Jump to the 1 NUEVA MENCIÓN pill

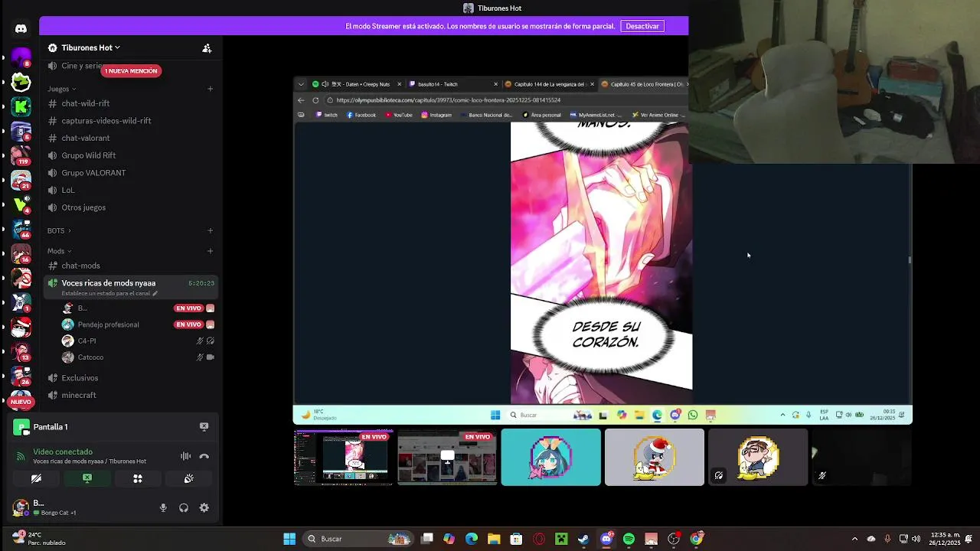(x=131, y=71)
